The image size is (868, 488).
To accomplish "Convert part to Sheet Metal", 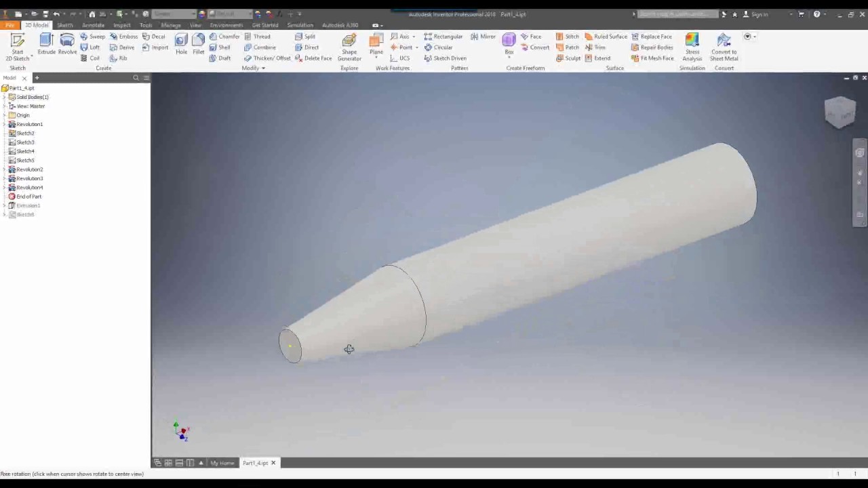I will [x=724, y=47].
